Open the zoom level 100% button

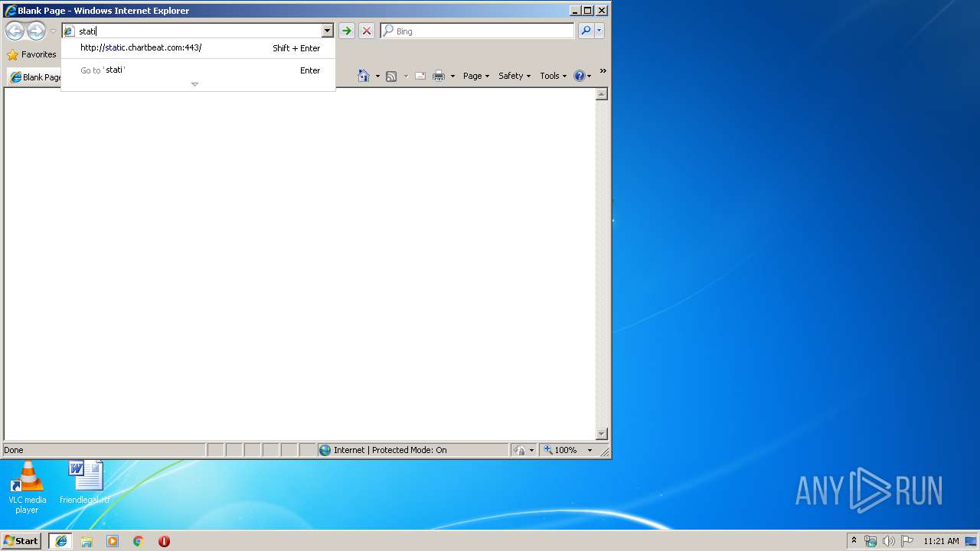tap(560, 450)
